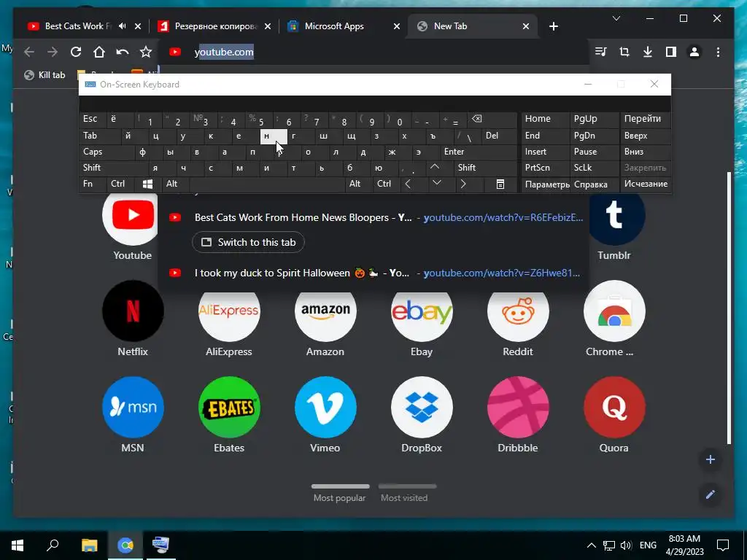The height and width of the screenshot is (560, 747).
Task: Mute audio on Best Cats tab
Action: (x=123, y=26)
